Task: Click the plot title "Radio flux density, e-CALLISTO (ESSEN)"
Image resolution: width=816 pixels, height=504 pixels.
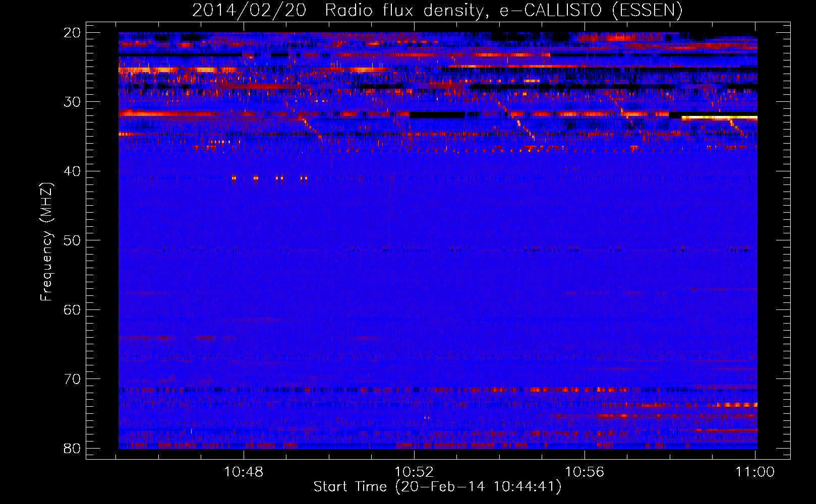Action: 503,11
